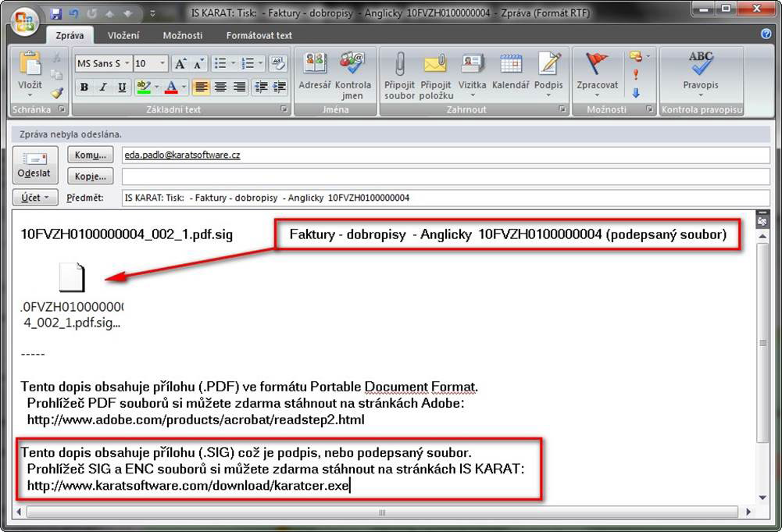Clear formatting with the eraser icon
The image size is (782, 532).
click(x=277, y=63)
